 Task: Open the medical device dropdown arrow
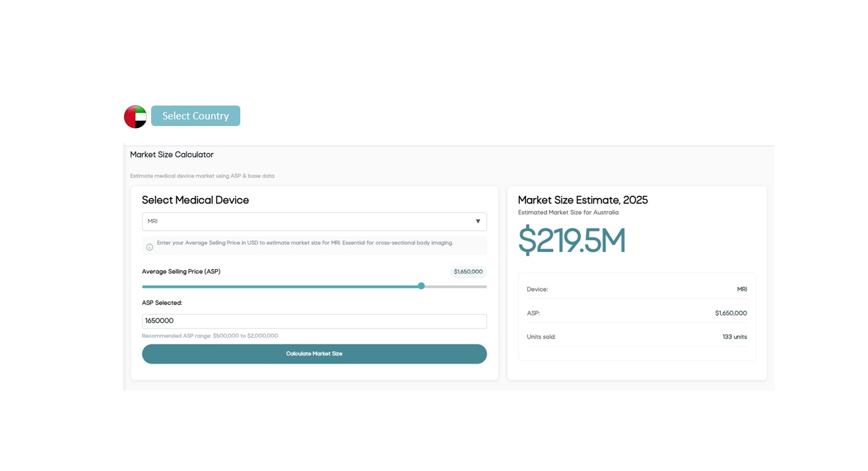[x=477, y=221]
